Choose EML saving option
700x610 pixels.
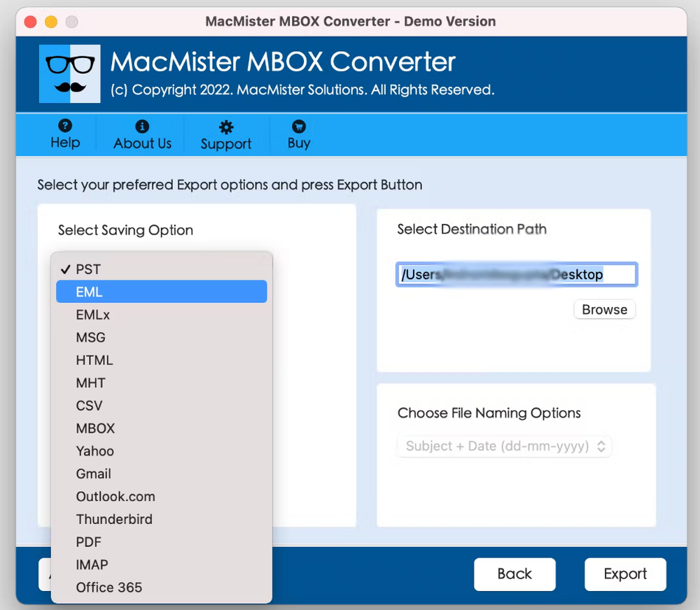tap(162, 292)
